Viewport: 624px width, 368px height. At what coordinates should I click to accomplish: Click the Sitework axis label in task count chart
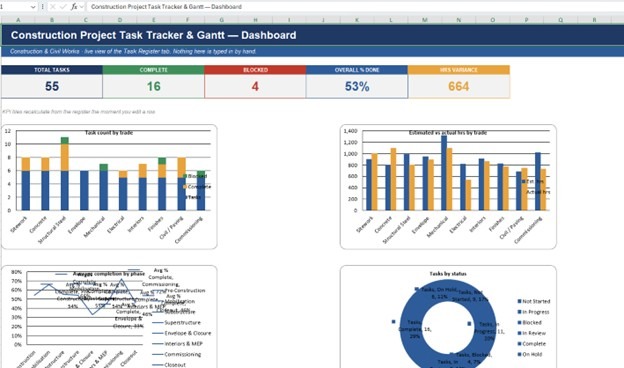coord(20,224)
